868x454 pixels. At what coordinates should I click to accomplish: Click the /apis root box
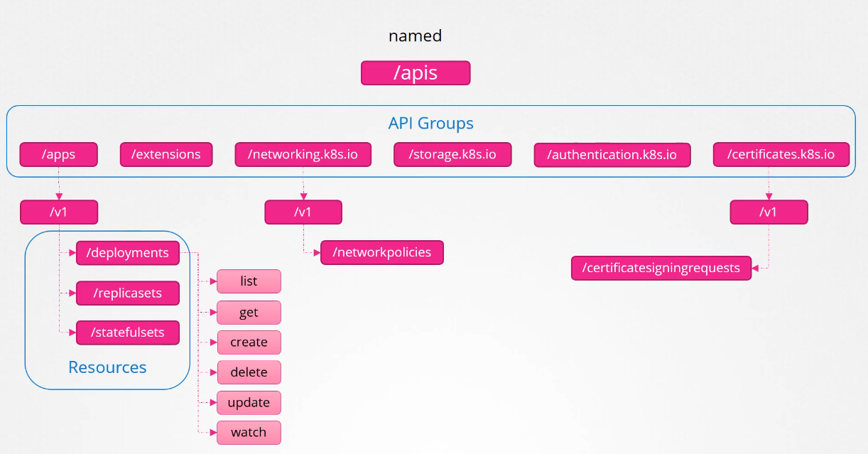tap(416, 73)
